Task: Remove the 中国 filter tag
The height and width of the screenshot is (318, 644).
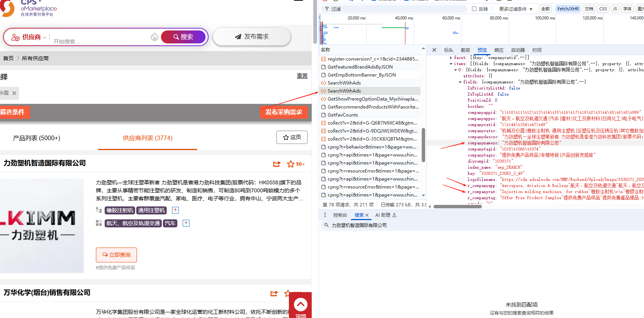Action: click(x=14, y=93)
